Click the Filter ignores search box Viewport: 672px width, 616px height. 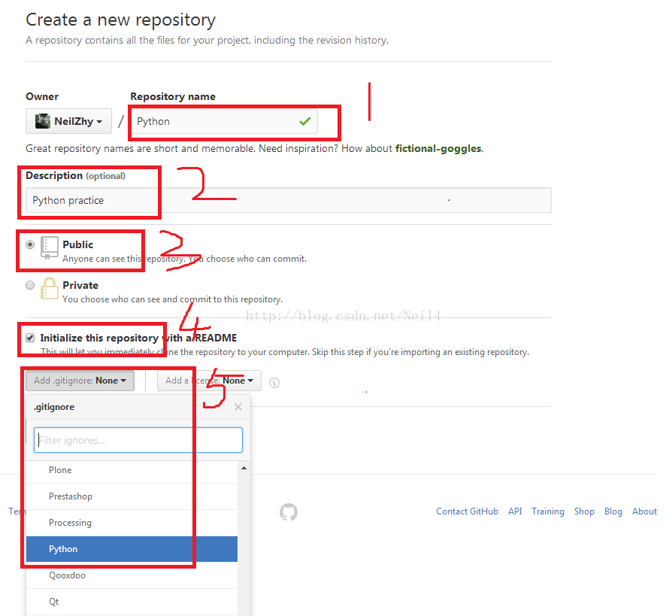(x=138, y=440)
